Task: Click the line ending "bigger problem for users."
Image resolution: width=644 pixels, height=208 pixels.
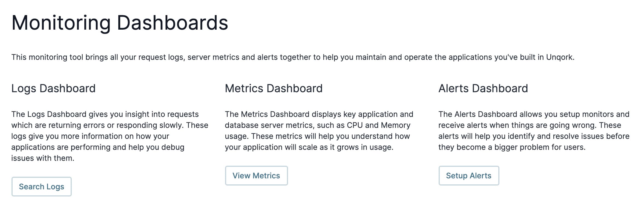Action: [512, 147]
